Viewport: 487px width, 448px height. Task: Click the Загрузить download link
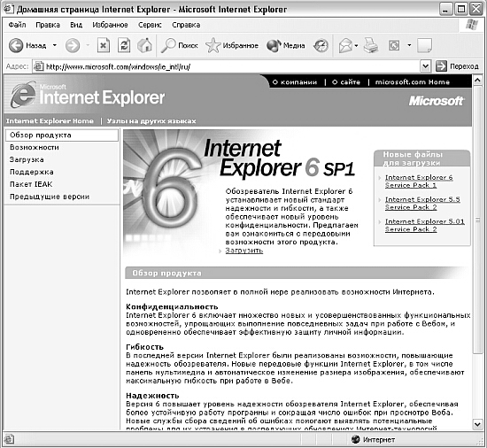click(244, 251)
